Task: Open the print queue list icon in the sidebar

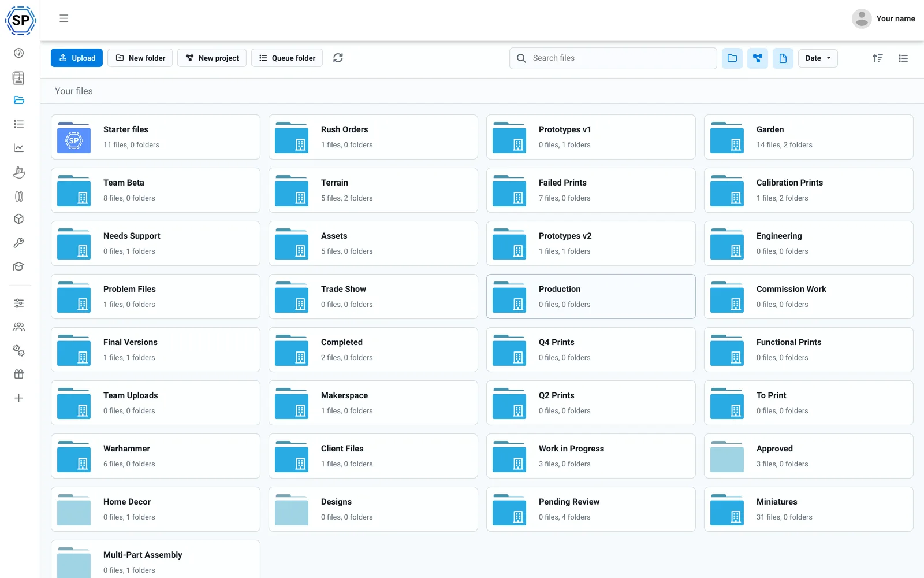Action: [18, 124]
